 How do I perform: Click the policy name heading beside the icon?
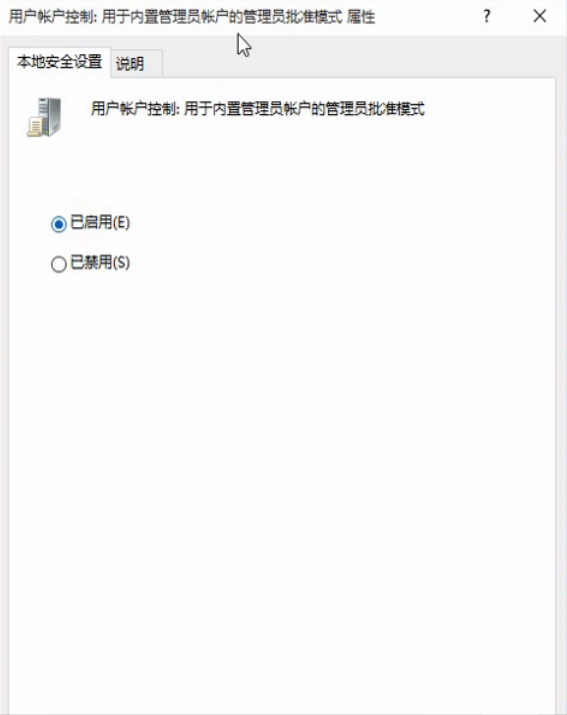click(x=258, y=109)
